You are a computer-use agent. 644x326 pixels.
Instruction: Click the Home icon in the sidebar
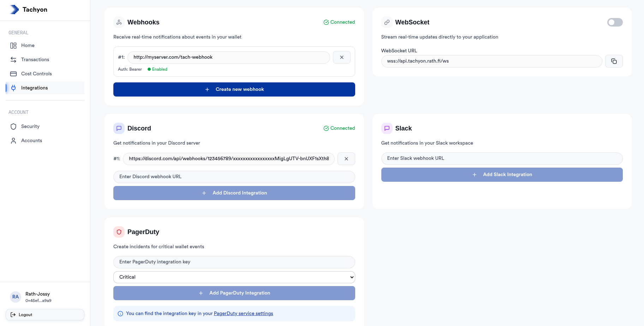(x=13, y=45)
